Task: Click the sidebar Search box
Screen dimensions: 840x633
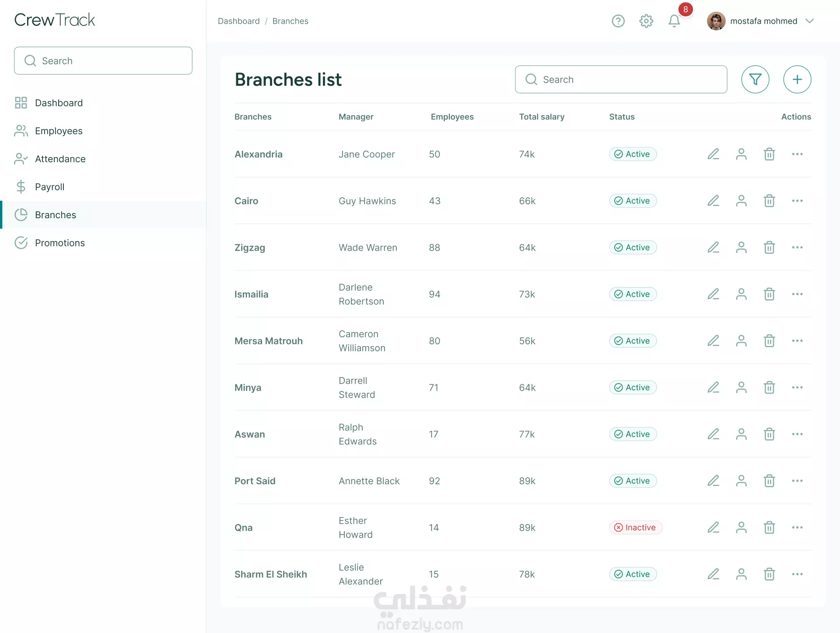Action: (x=103, y=61)
